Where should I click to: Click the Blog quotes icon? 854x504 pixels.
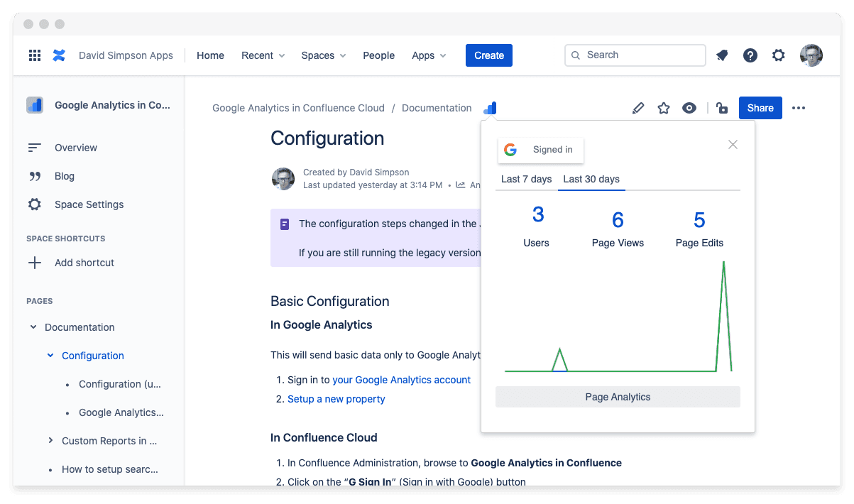click(x=35, y=176)
